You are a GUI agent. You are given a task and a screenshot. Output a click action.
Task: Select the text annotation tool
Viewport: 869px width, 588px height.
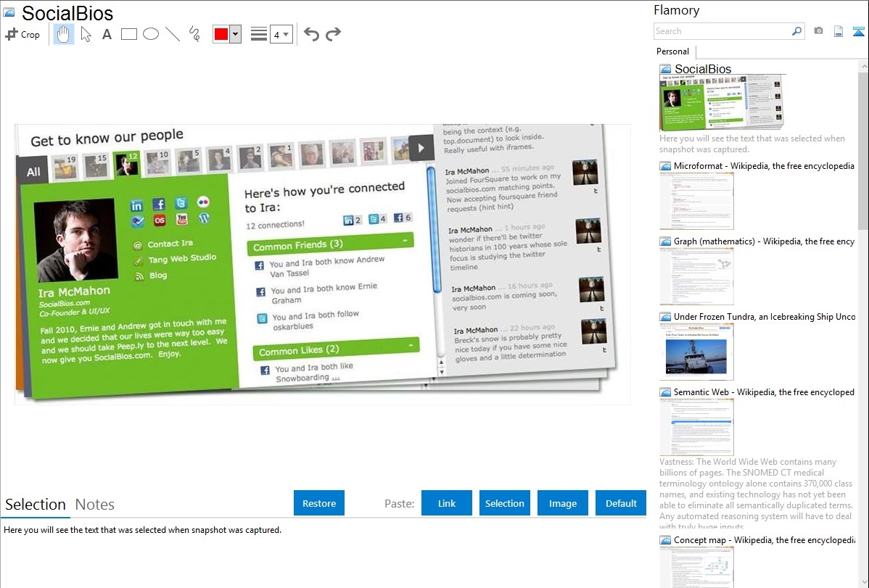point(107,34)
